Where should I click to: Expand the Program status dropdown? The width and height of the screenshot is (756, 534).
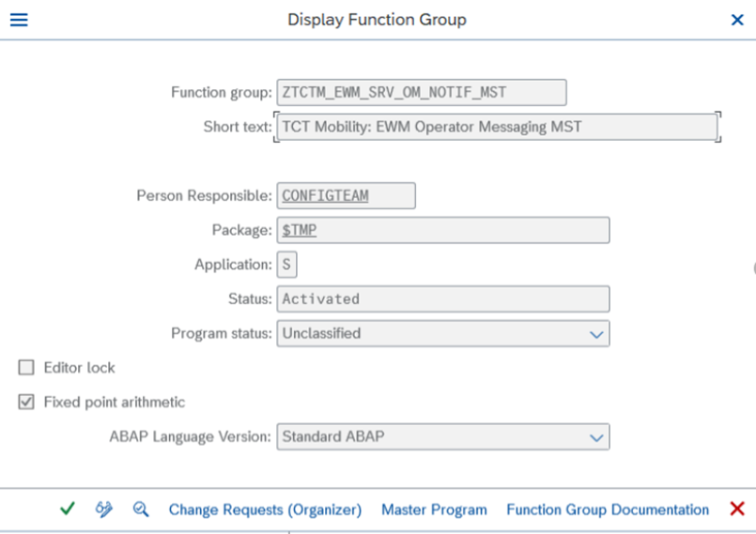(x=595, y=333)
